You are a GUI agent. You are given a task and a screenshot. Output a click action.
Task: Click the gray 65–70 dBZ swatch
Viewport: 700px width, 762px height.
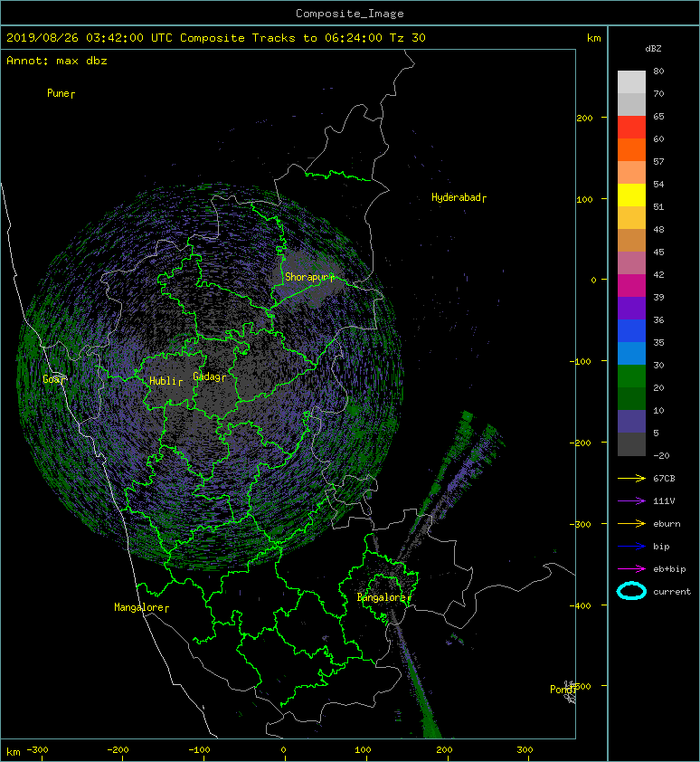[x=631, y=104]
